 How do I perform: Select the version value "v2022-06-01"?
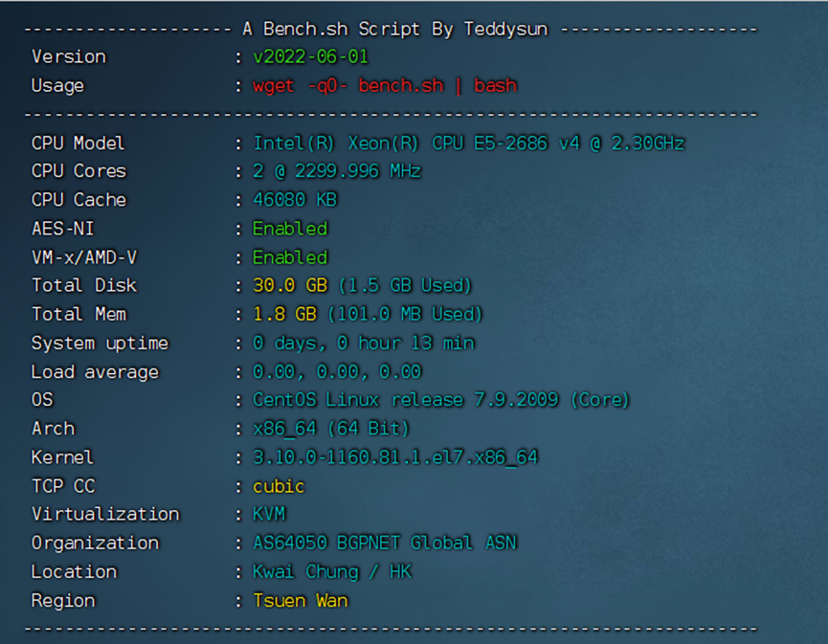click(x=310, y=57)
